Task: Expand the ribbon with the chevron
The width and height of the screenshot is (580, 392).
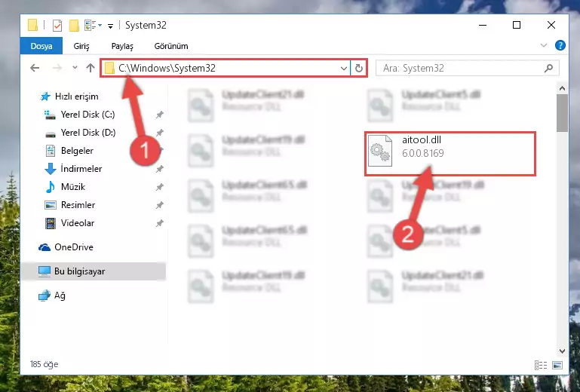Action: click(x=543, y=45)
